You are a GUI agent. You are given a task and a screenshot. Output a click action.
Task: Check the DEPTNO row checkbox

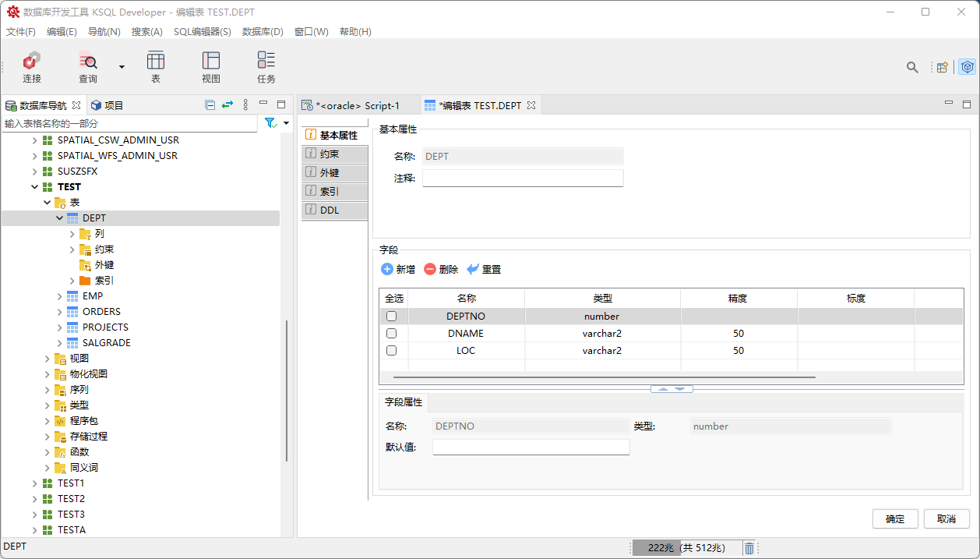tap(392, 317)
